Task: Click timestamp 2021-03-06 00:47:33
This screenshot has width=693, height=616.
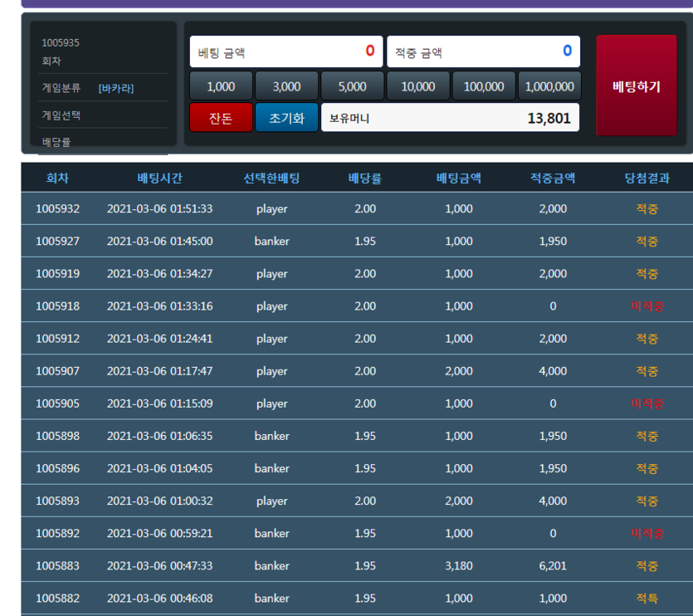Action: (x=159, y=565)
